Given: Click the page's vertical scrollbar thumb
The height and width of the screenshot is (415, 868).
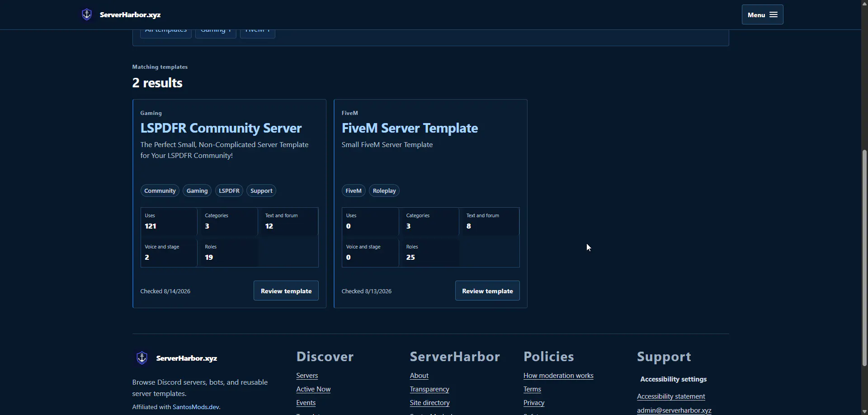Looking at the screenshot, I should [864, 258].
